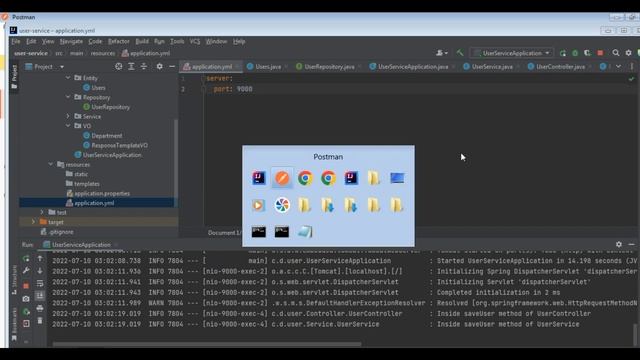Open the Navigate menu
The height and width of the screenshot is (360, 640).
[71, 41]
